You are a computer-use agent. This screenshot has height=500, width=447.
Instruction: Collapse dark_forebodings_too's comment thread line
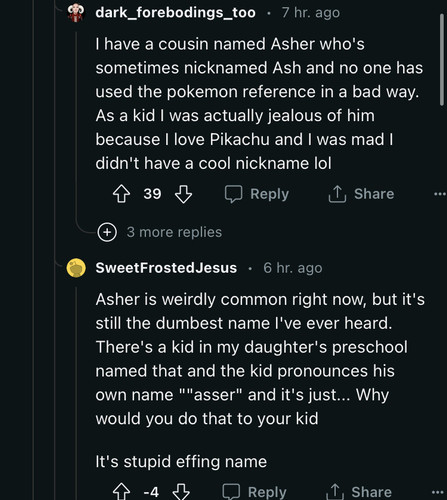point(76,127)
